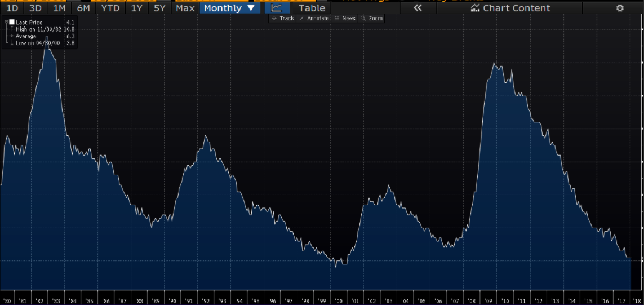Set range to 5Y
Viewport: 644px width, 305px height.
click(159, 8)
